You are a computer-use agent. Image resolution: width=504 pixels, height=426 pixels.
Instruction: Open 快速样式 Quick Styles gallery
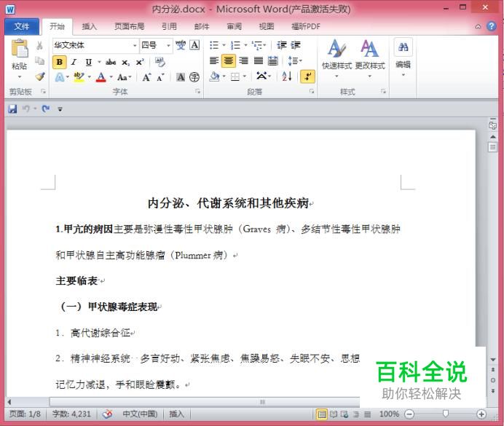pos(336,58)
